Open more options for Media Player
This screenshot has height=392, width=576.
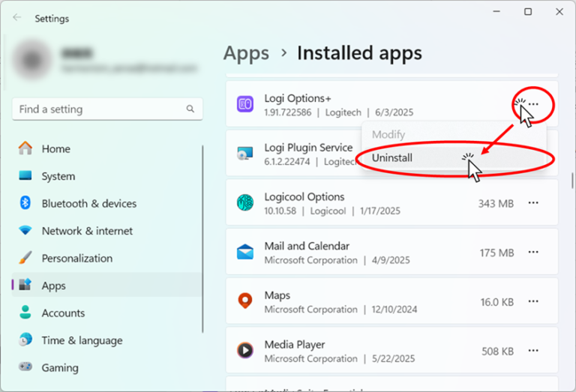tap(533, 350)
